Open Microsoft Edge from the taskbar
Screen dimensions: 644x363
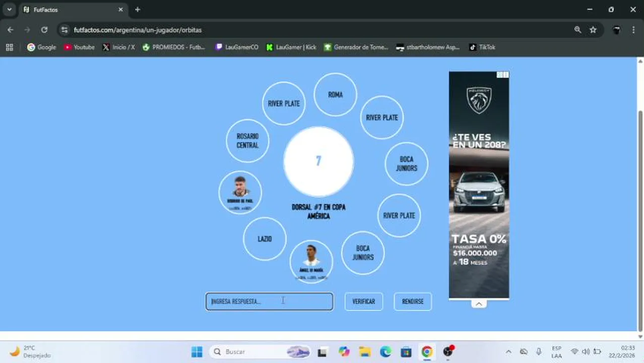coord(385,351)
